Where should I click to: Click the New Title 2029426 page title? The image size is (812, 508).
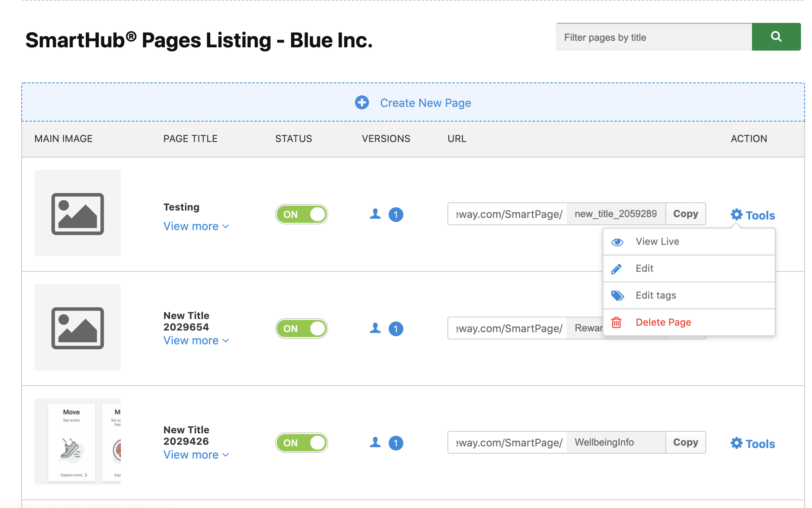click(x=186, y=436)
